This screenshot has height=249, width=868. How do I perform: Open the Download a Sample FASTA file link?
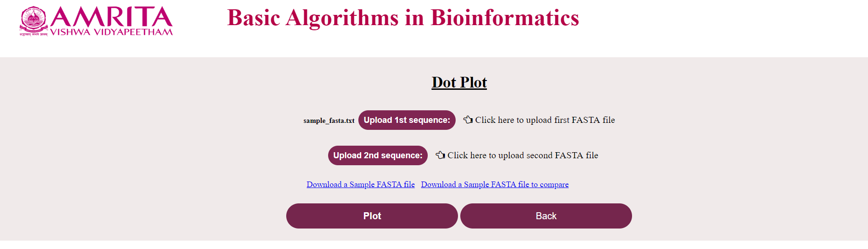pos(360,184)
